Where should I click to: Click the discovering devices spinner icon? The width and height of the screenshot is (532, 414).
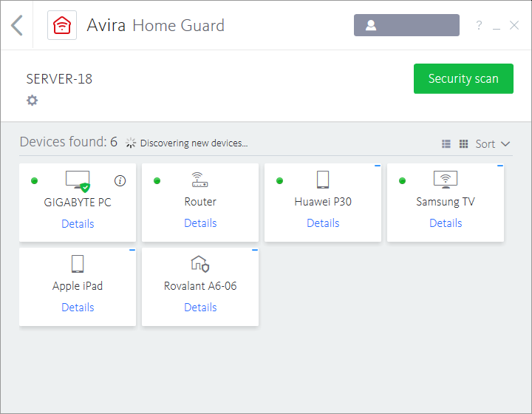click(x=131, y=143)
